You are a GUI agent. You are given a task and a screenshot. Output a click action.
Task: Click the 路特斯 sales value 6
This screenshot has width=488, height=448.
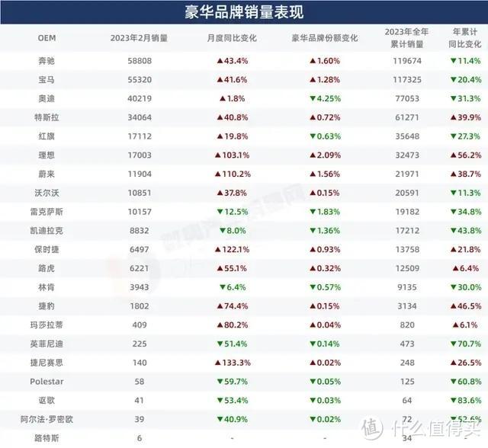[x=140, y=438]
